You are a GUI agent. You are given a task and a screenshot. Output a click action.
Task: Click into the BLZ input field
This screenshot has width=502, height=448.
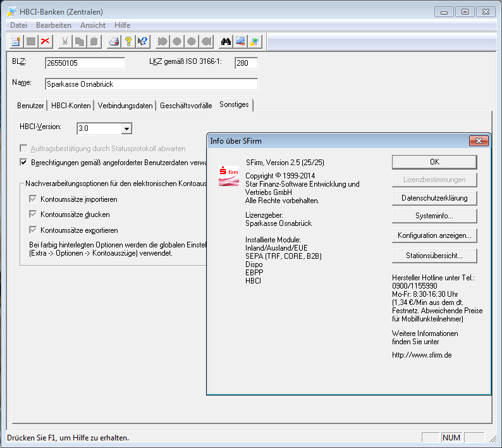pyautogui.click(x=85, y=63)
